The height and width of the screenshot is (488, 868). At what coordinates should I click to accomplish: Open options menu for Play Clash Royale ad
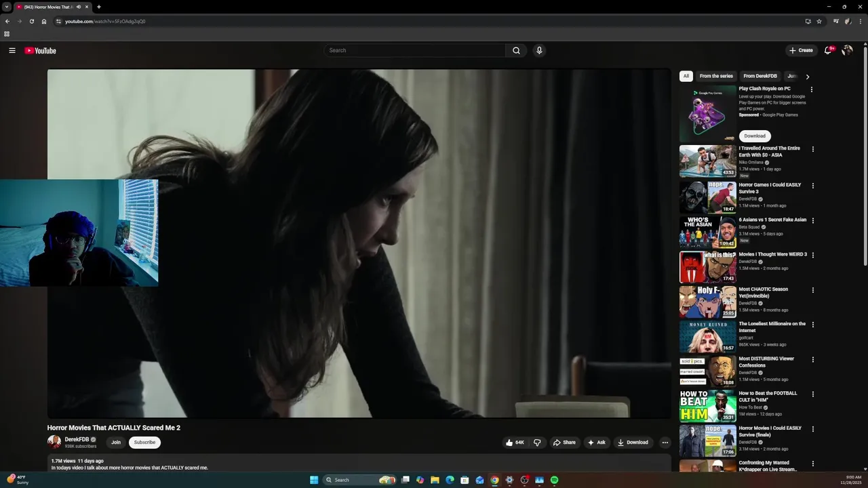(811, 89)
